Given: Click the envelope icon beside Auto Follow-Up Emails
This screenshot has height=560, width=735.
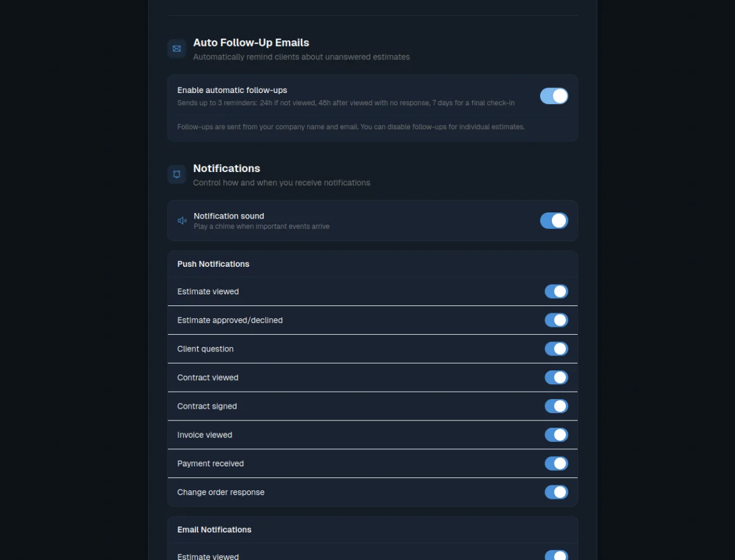Looking at the screenshot, I should click(x=176, y=48).
